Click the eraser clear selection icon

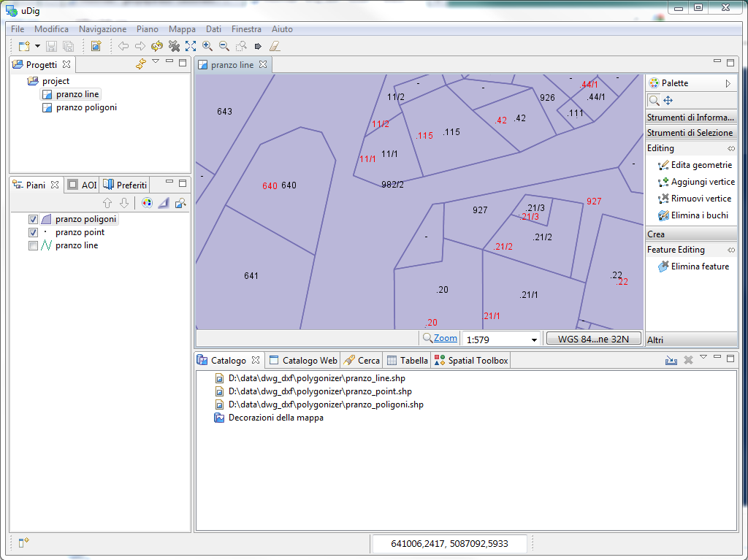click(x=275, y=46)
